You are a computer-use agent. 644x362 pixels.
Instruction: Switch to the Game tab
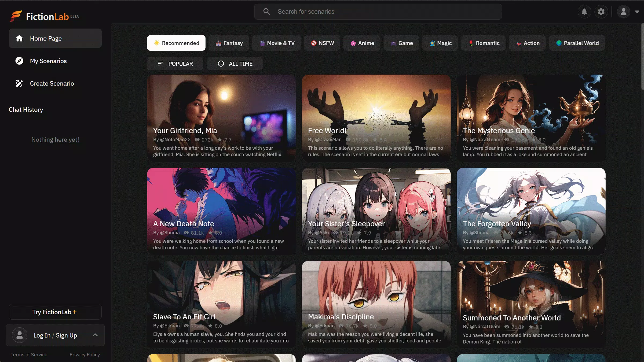(x=401, y=43)
